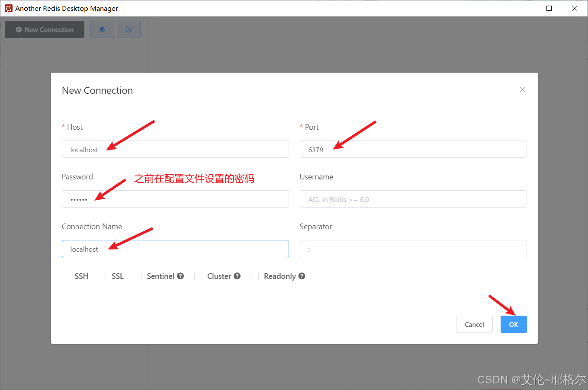
Task: Toggle the Readonly checkbox
Action: pyautogui.click(x=255, y=276)
